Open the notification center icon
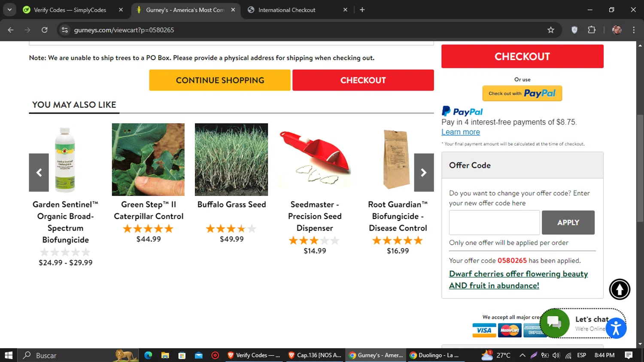Viewport: 644px width, 362px height. pyautogui.click(x=629, y=355)
